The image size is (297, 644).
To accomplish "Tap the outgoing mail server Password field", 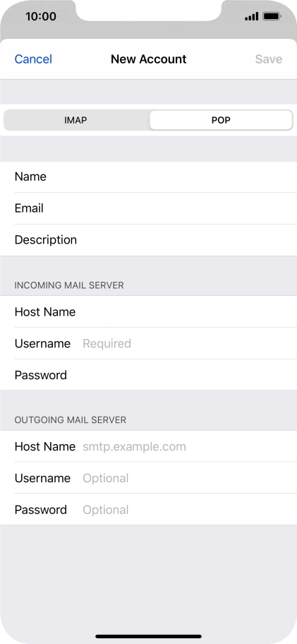I will (x=148, y=510).
